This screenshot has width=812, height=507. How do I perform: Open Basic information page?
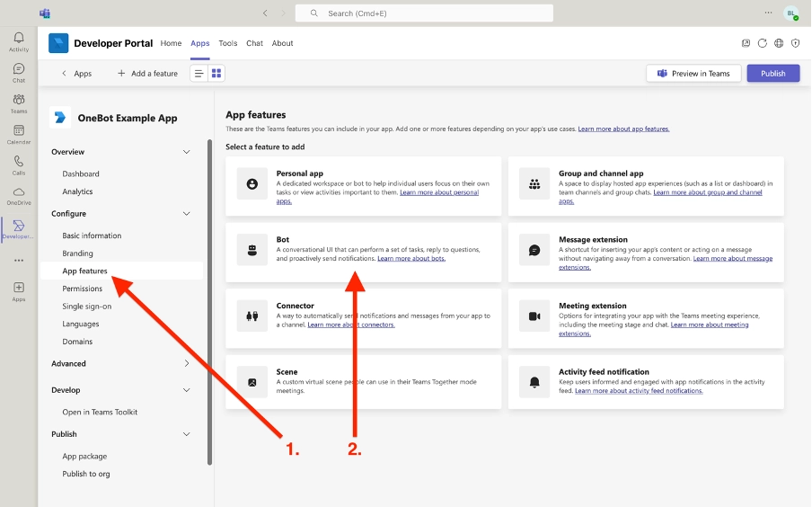92,236
